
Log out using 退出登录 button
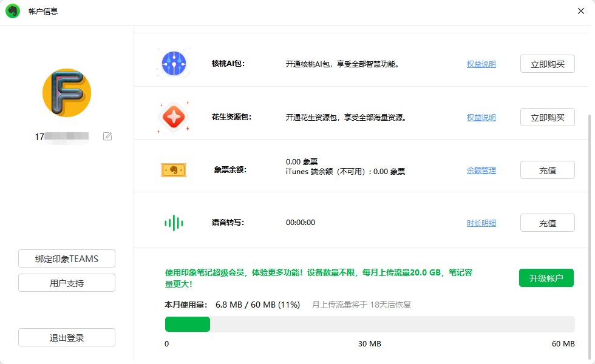(x=67, y=338)
